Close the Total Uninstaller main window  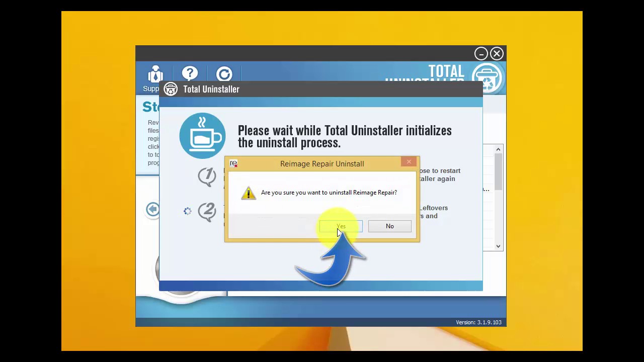pos(497,53)
